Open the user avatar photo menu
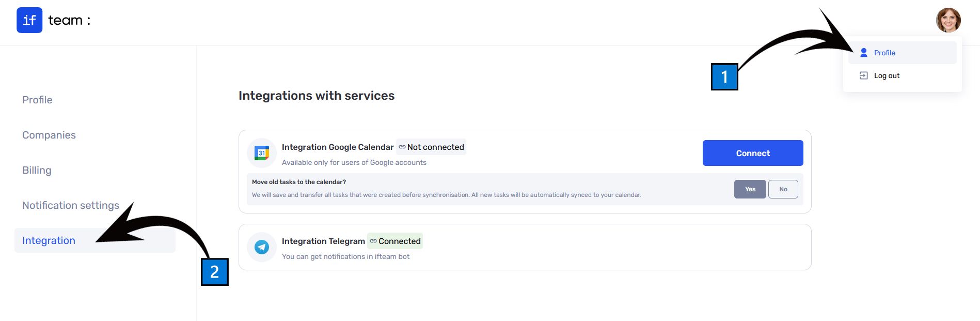980x321 pixels. pos(948,20)
